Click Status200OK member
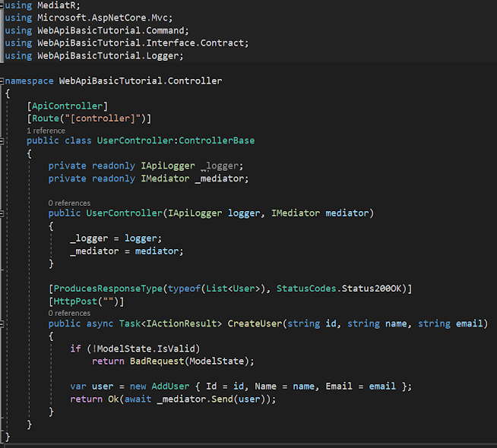 (372, 289)
